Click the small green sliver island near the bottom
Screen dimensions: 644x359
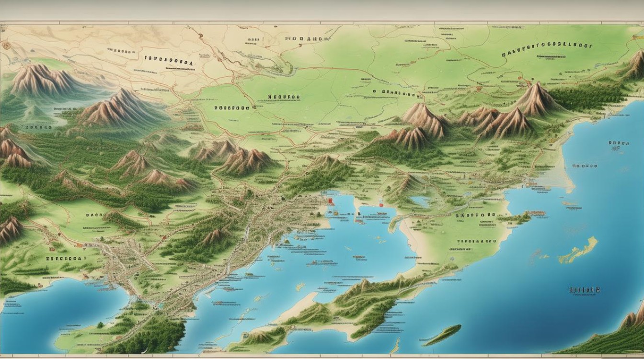pos(441,334)
